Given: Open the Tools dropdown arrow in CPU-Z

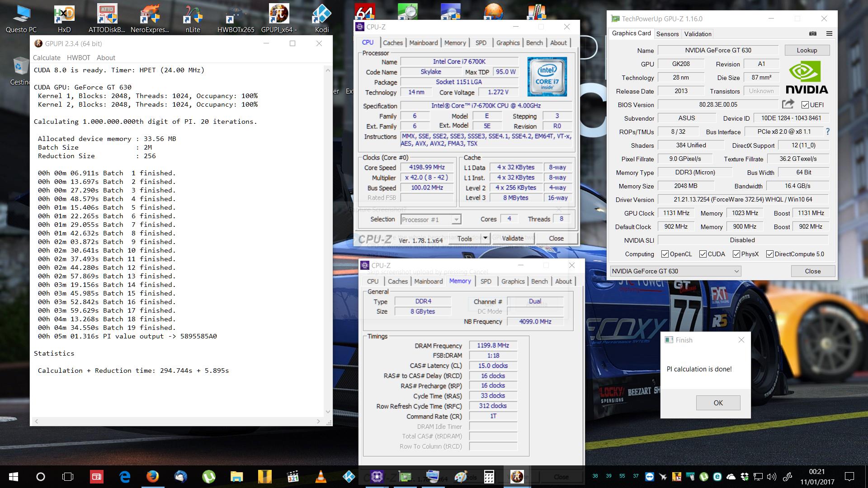Looking at the screenshot, I should 485,238.
